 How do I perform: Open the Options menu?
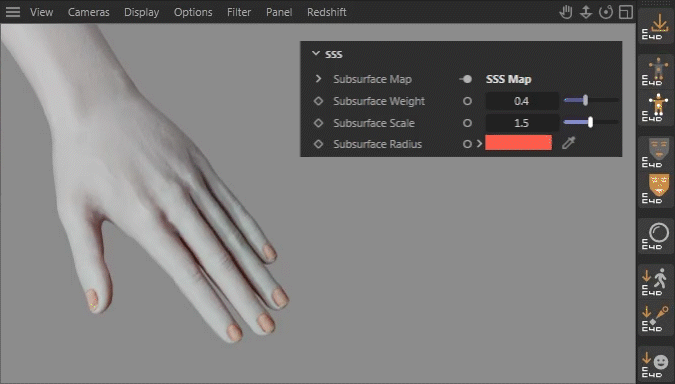point(193,12)
